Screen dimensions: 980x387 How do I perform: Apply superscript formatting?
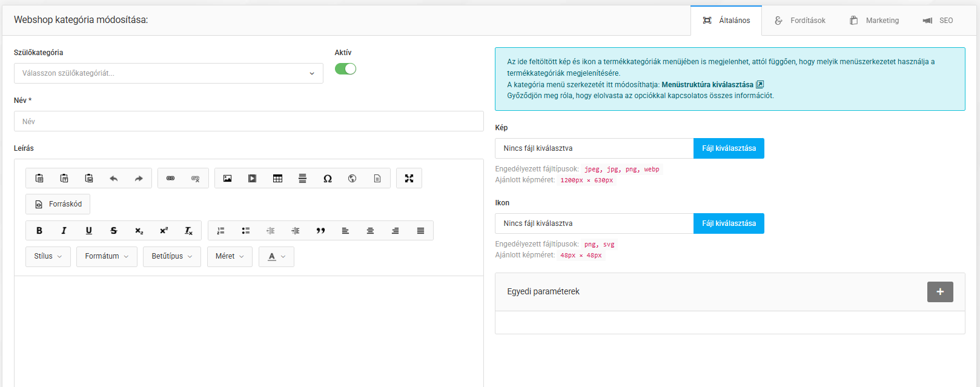[x=164, y=231]
